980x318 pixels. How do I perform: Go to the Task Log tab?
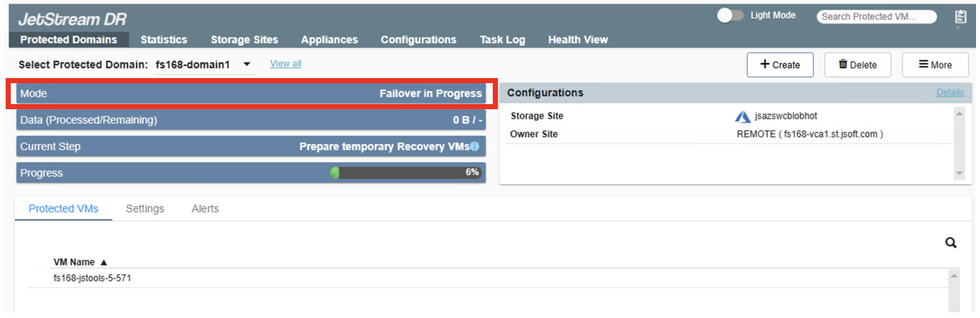pyautogui.click(x=502, y=40)
